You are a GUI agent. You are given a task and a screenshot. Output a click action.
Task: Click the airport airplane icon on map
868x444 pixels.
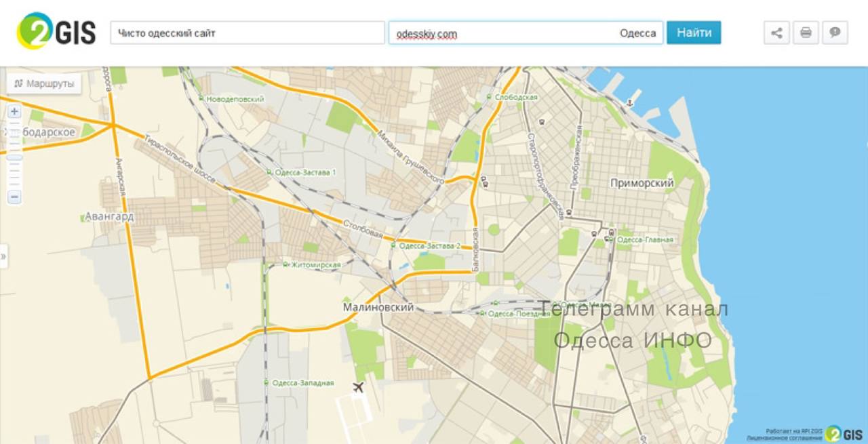point(359,387)
